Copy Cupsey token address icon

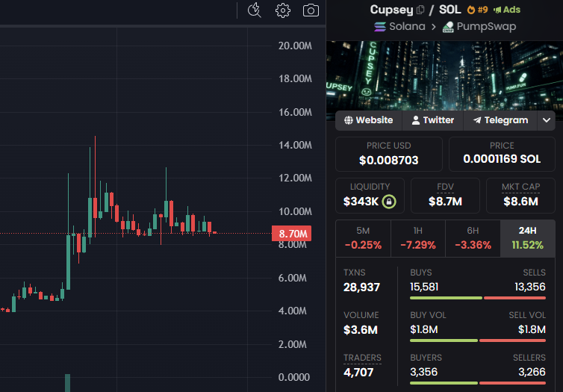pyautogui.click(x=420, y=10)
